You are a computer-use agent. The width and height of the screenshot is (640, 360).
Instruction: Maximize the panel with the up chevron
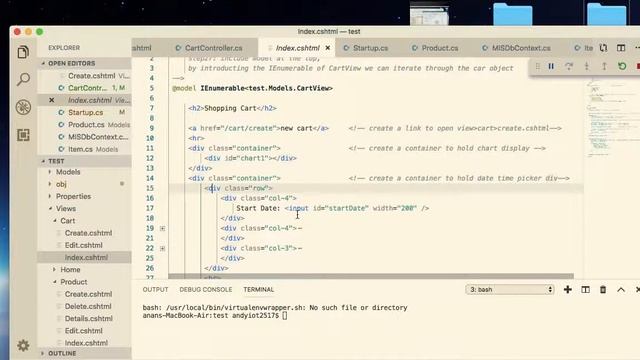point(621,289)
